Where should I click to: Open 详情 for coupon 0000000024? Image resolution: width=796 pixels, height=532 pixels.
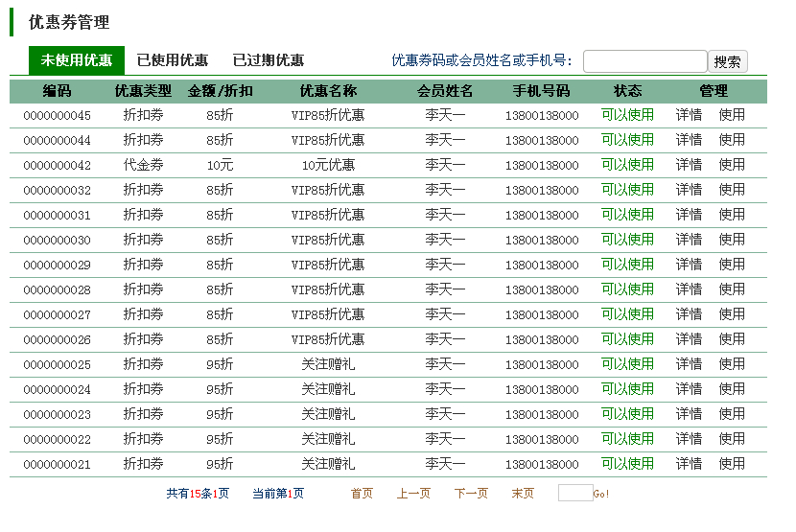pyautogui.click(x=689, y=389)
